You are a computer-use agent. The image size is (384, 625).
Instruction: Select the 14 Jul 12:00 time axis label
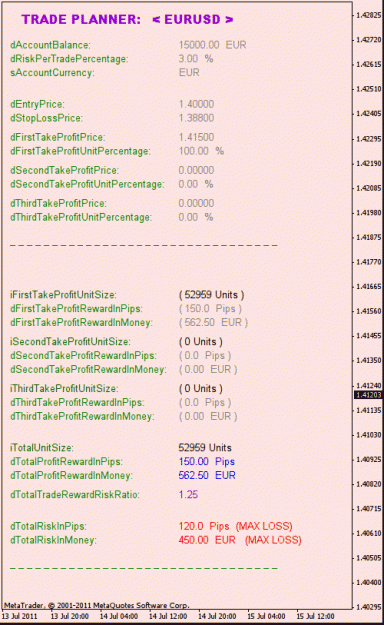(168, 617)
